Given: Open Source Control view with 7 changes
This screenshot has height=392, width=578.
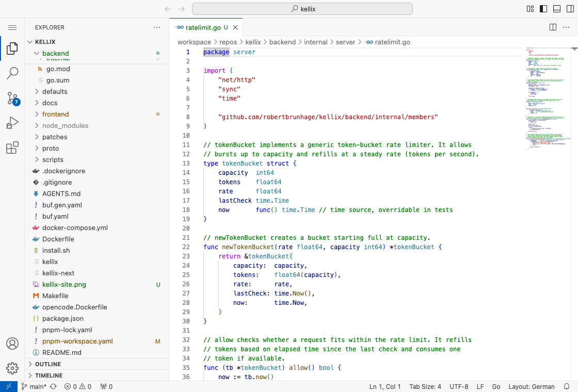Looking at the screenshot, I should [13, 99].
